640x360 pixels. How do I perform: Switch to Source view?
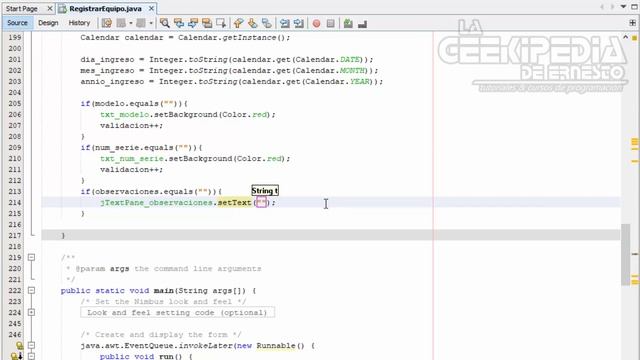17,23
